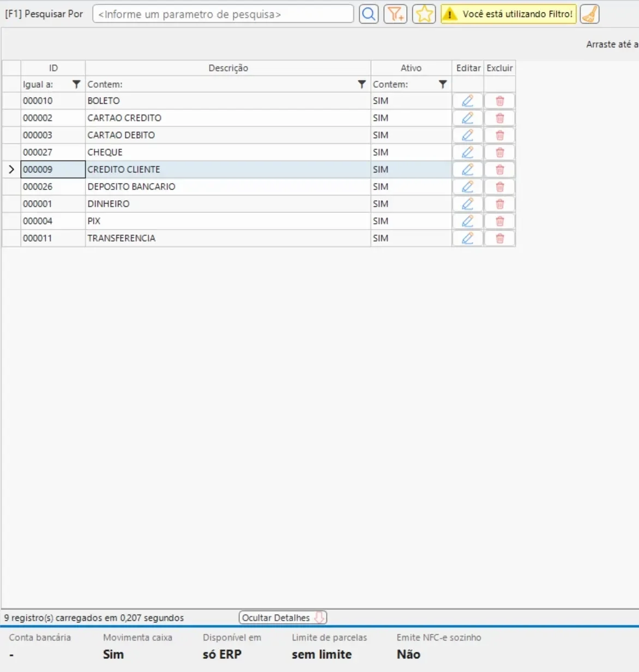Click the ID cell 000003
Image resolution: width=639 pixels, height=672 pixels.
point(53,135)
